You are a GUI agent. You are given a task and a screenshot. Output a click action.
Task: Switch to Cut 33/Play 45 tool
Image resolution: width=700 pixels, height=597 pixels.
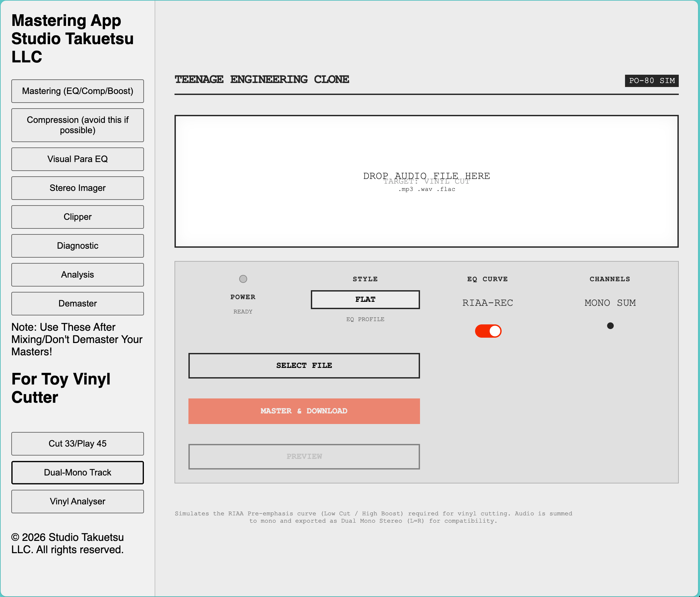tap(77, 444)
